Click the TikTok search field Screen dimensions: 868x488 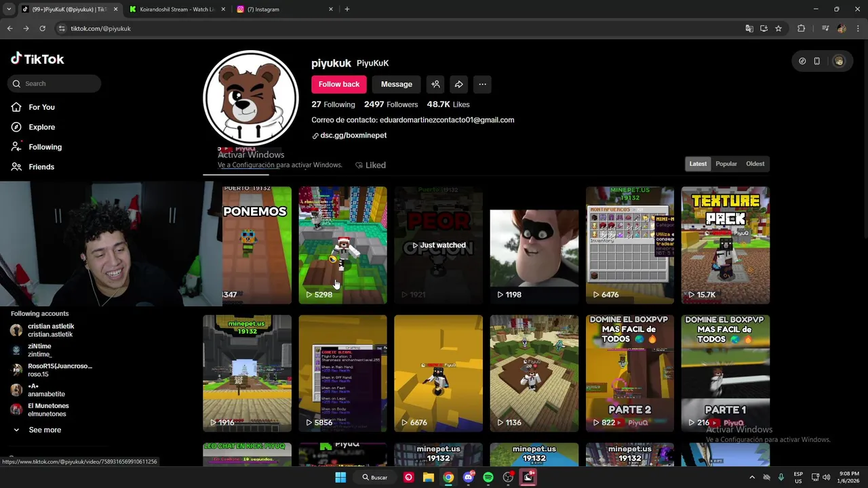coord(54,83)
